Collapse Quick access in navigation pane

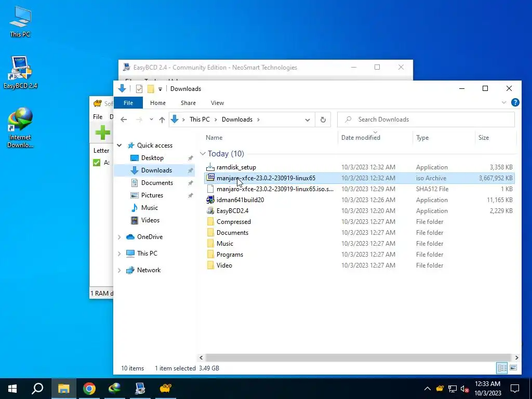point(119,145)
